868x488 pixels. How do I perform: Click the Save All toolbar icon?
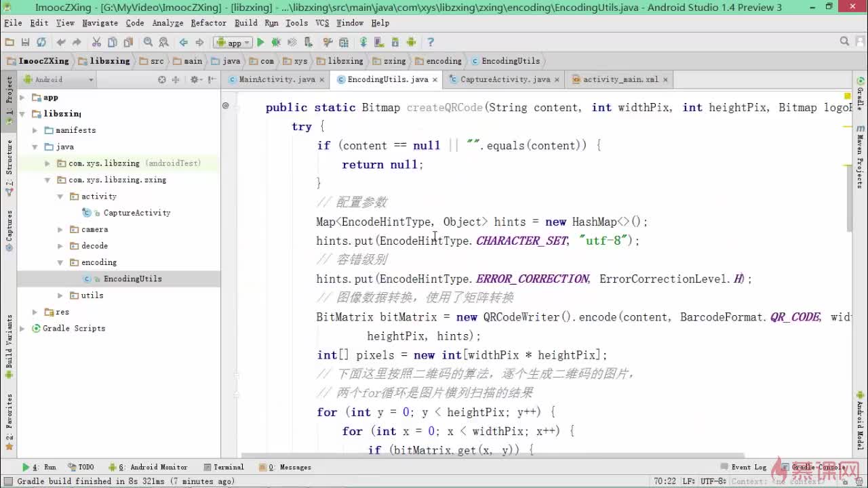pyautogui.click(x=25, y=42)
